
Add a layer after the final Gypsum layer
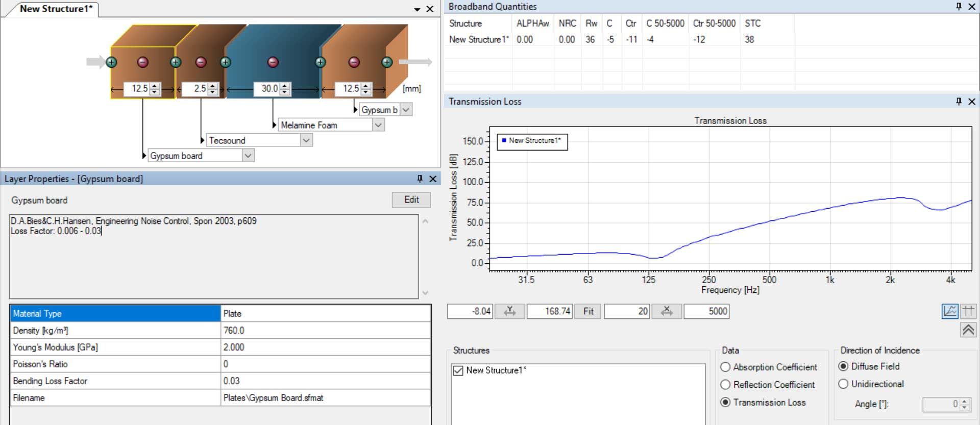[387, 62]
